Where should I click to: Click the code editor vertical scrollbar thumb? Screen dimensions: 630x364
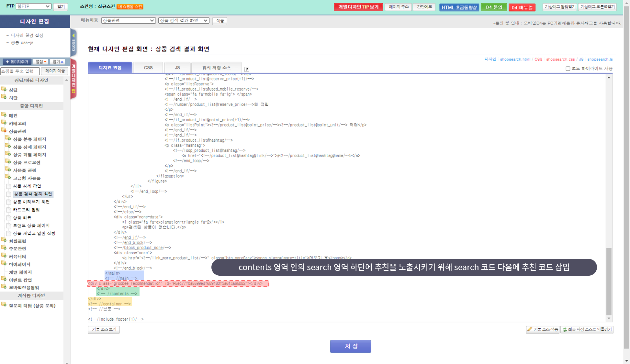pos(609,281)
